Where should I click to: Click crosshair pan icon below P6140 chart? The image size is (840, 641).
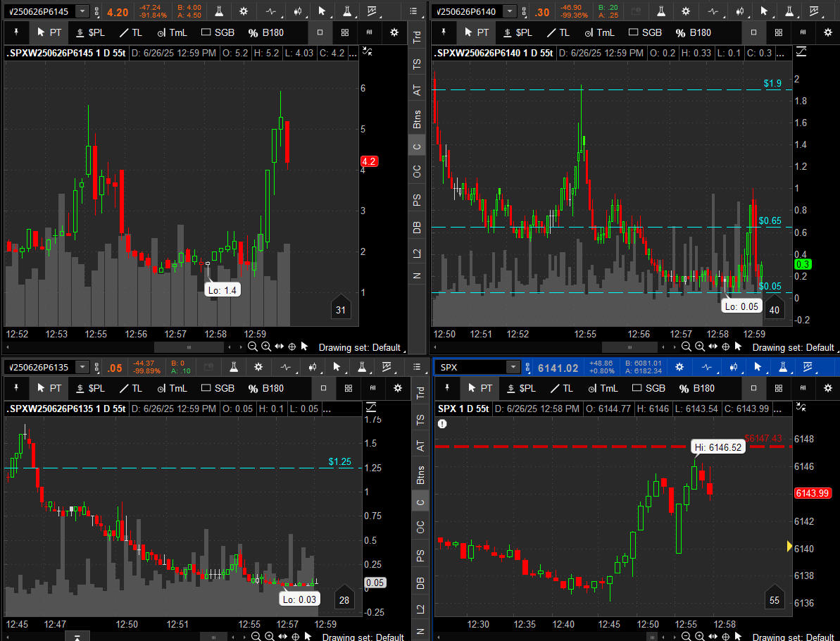tap(726, 347)
